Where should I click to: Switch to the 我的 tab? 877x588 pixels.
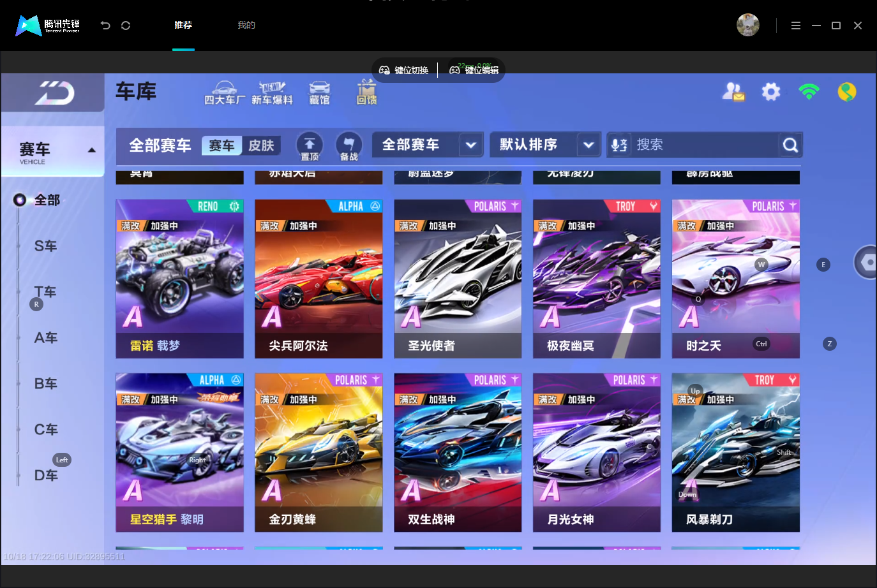pos(246,25)
